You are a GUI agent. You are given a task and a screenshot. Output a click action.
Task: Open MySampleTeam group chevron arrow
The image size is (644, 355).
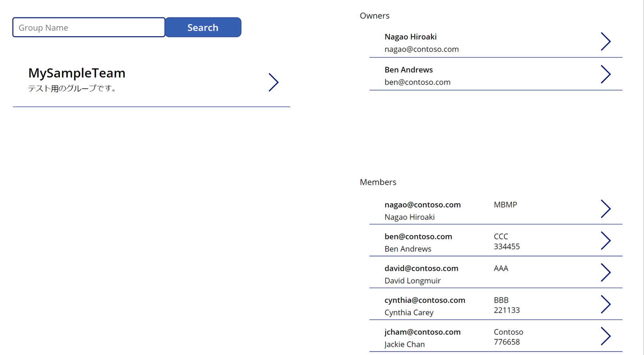(274, 82)
